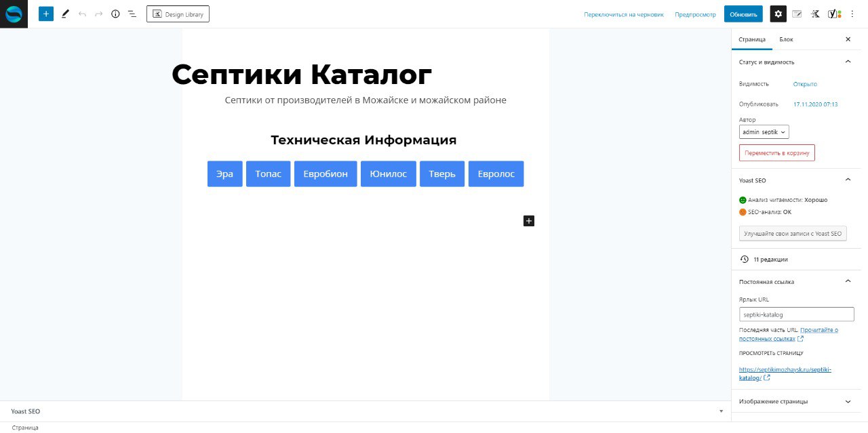Viewport: 868px width, 433px height.
Task: Click the subtitle paragraph about Можайск
Action: 366,100
